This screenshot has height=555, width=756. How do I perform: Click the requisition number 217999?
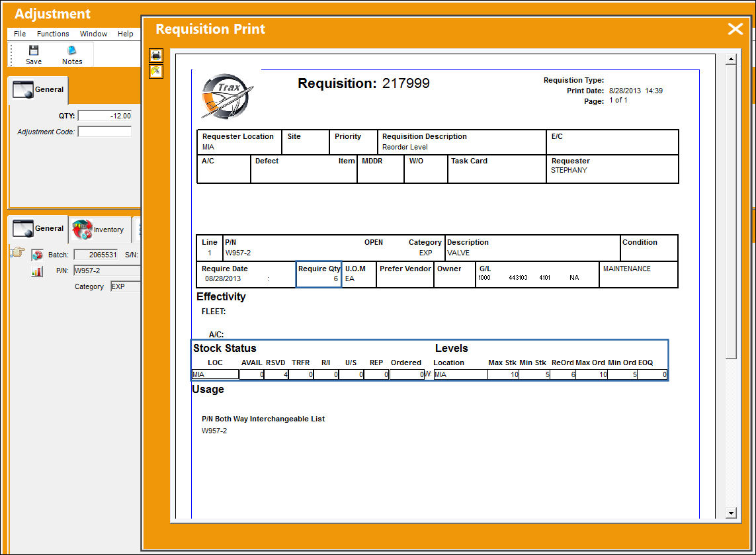(405, 83)
